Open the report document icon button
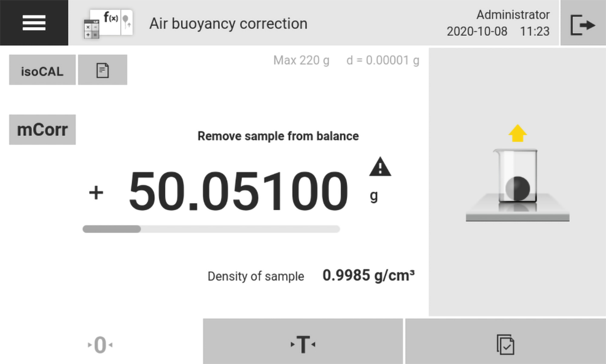 pos(102,70)
